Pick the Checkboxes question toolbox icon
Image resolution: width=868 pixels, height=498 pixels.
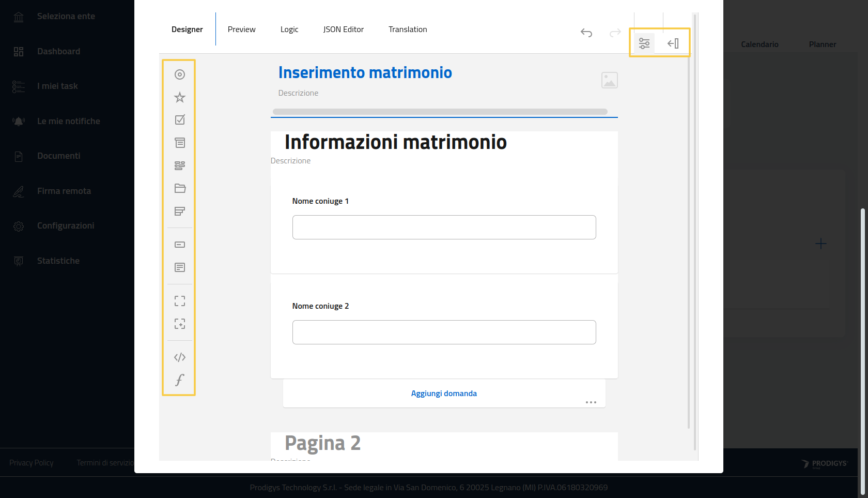pyautogui.click(x=179, y=120)
